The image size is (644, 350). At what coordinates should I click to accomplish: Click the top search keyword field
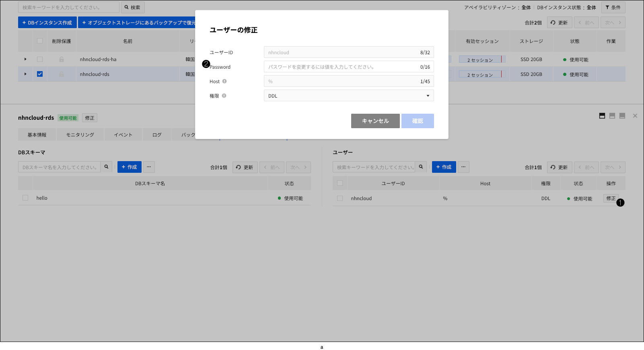(x=69, y=7)
